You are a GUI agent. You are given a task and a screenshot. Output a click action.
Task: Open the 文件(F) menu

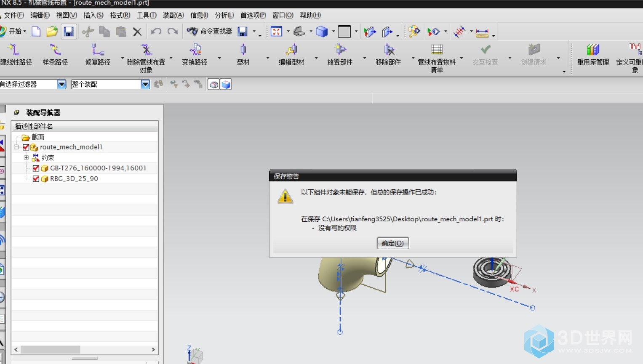point(13,15)
